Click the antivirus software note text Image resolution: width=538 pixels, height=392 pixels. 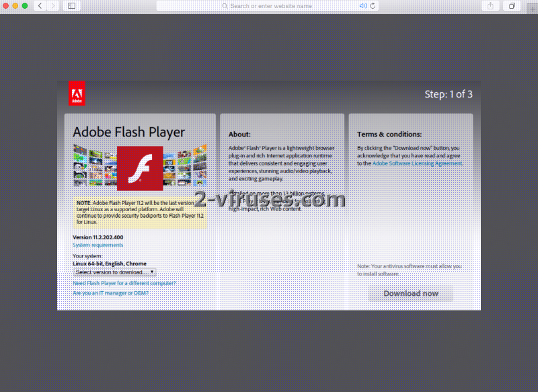pos(410,270)
